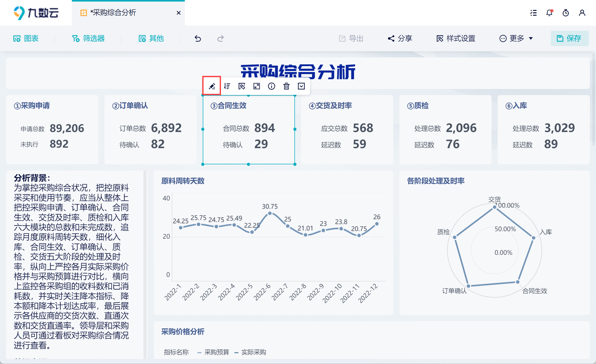Click the sort icon on widget toolbar
Viewport: 596px width, 364px height.
[227, 86]
